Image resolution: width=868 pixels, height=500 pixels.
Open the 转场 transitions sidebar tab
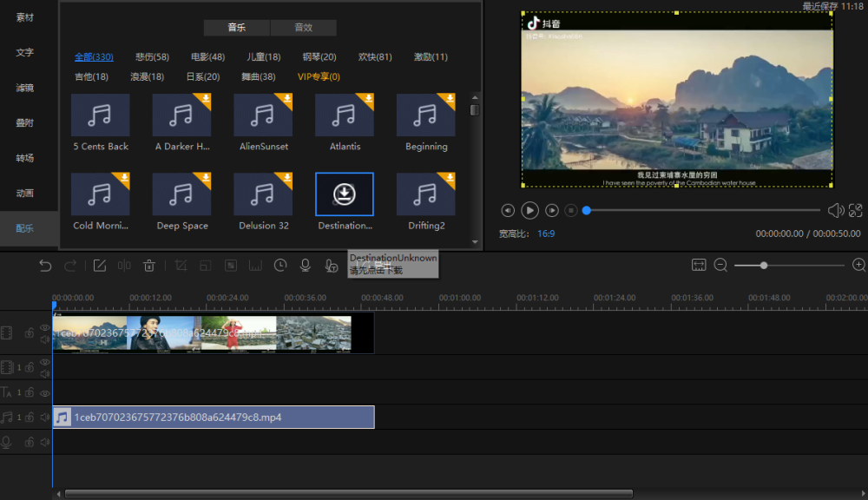[25, 158]
